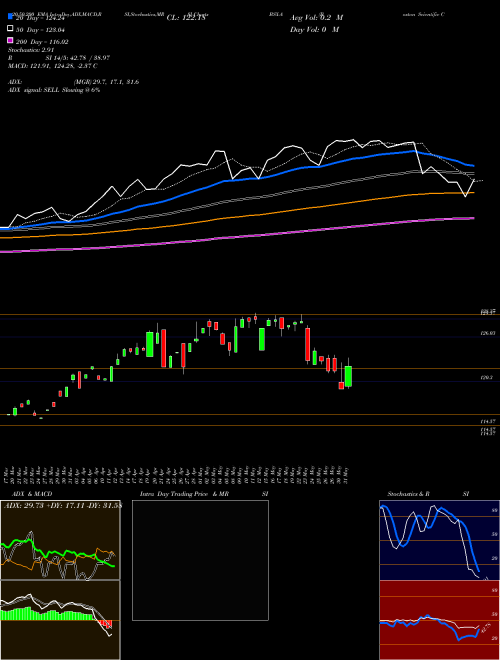Screen dimensions: 500x660
Task: Click the red RSI indicator chart panel
Action: click(x=439, y=620)
